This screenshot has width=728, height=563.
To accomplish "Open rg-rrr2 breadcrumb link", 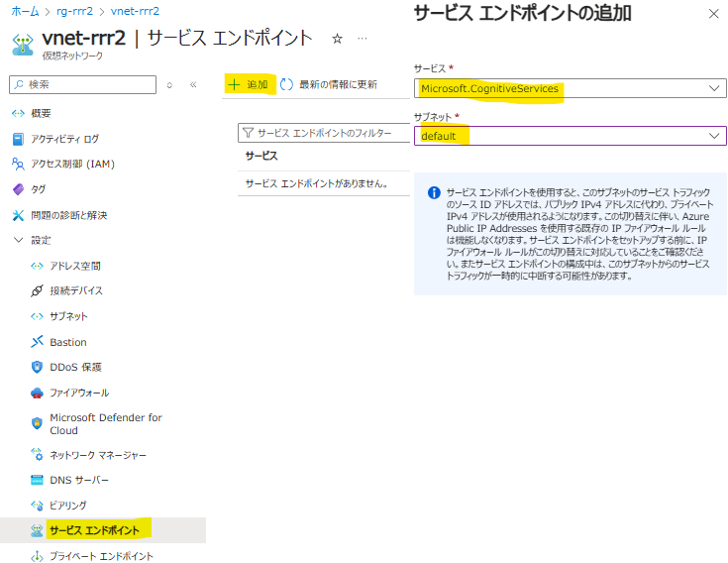I will (74, 11).
